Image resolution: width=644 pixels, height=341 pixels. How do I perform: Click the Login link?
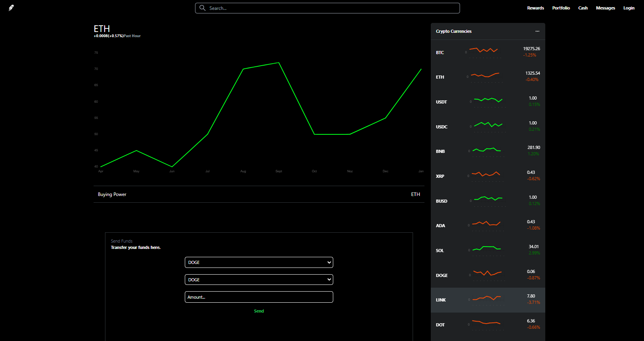click(629, 8)
